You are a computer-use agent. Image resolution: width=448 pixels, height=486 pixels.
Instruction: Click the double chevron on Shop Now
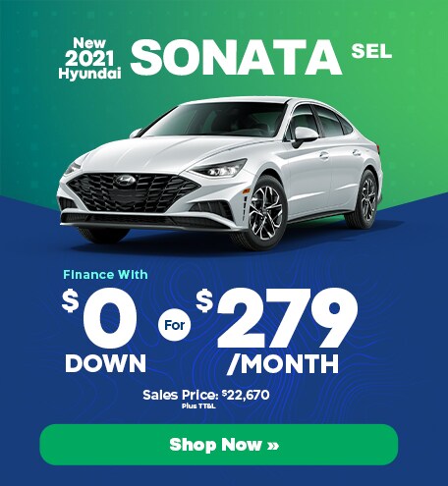(x=273, y=446)
